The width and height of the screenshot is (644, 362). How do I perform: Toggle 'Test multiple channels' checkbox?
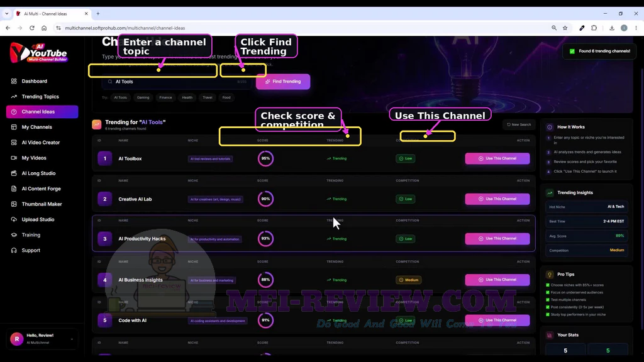548,300
